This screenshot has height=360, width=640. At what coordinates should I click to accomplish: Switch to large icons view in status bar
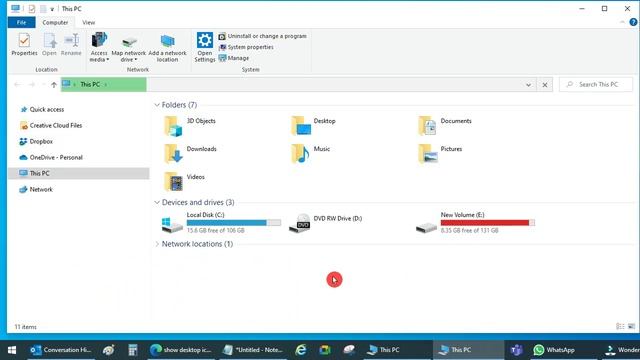[x=631, y=327]
